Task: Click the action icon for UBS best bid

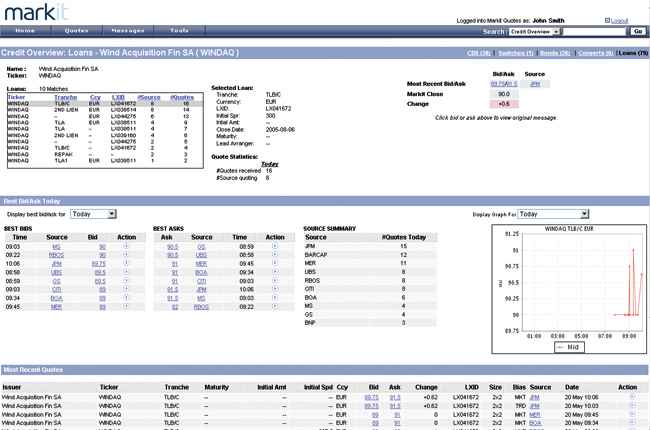Action: pyautogui.click(x=126, y=272)
